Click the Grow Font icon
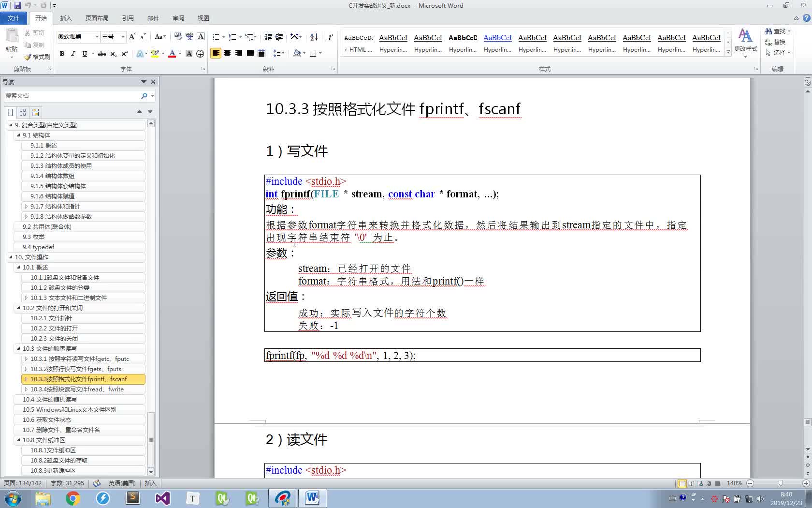Viewport: 812px width, 508px height. [x=132, y=37]
